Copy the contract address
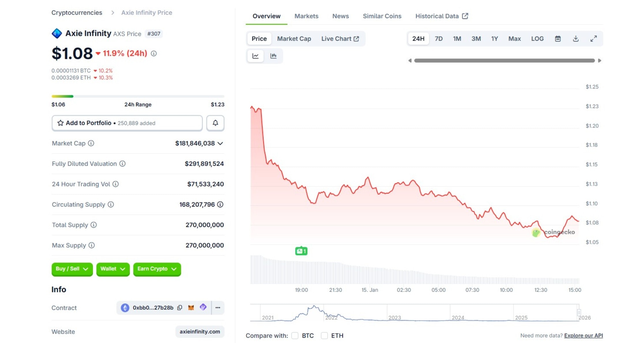The image size is (644, 343). 180,308
